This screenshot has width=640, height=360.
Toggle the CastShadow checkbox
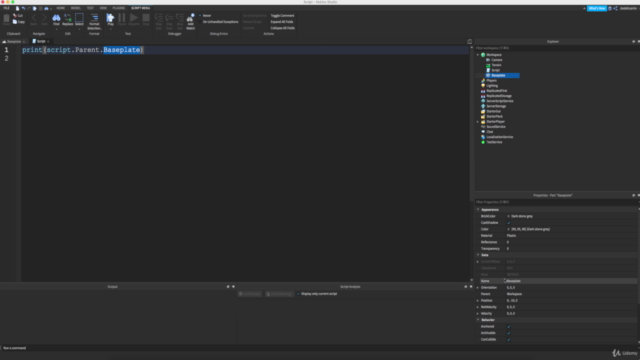[509, 223]
